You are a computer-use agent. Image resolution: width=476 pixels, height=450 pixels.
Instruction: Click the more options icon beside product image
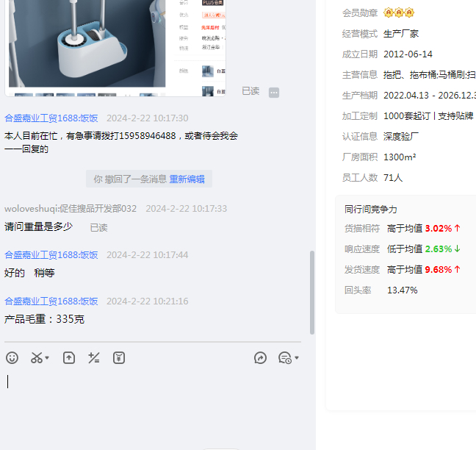point(274,93)
